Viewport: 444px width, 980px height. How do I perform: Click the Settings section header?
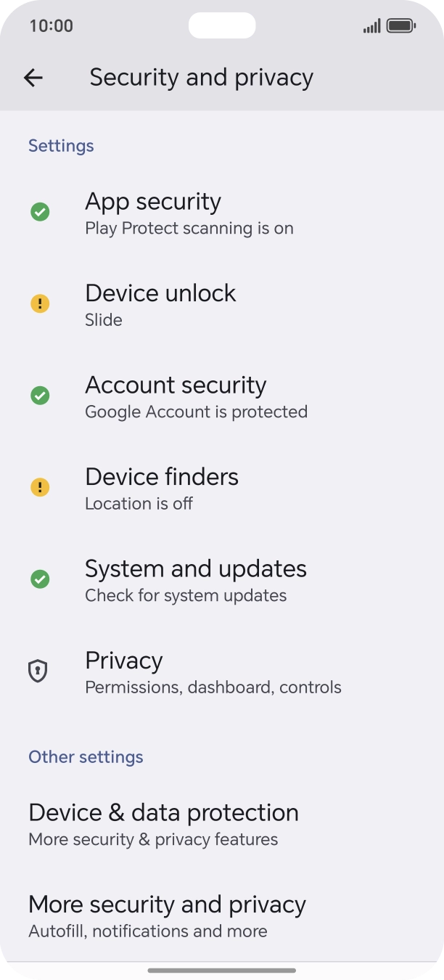[61, 146]
